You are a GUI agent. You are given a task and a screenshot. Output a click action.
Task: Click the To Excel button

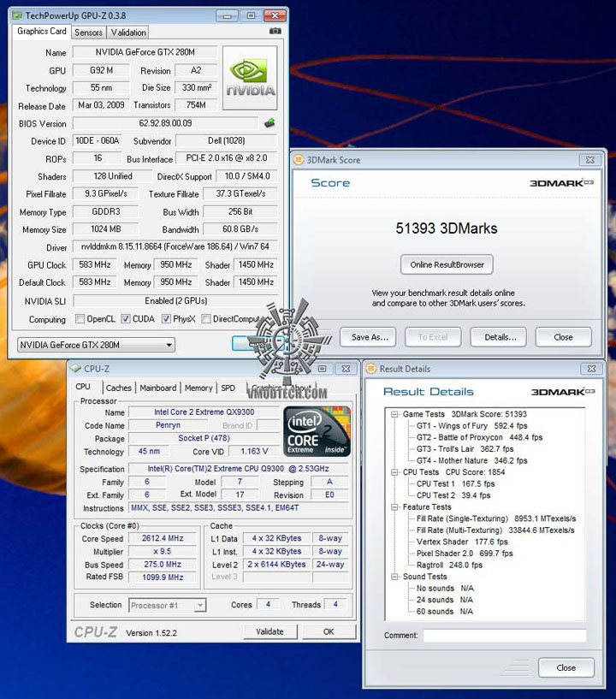coord(433,337)
